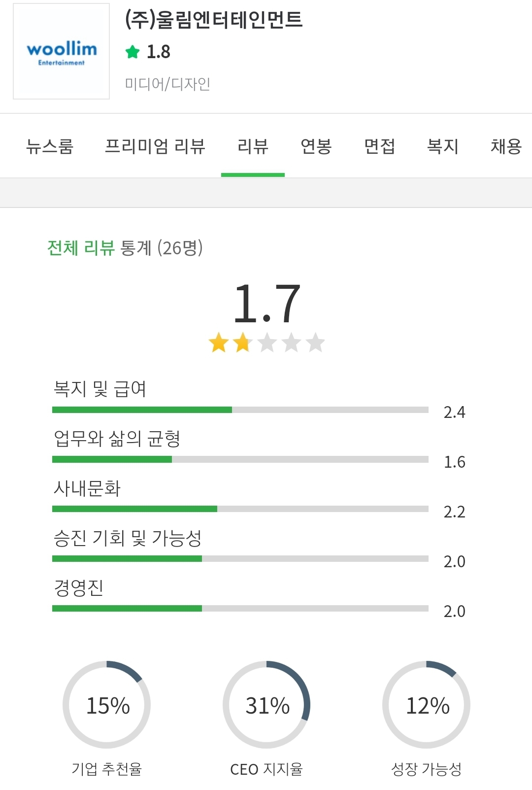The width and height of the screenshot is (532, 790).
Task: Click the green star rating icon
Action: click(133, 52)
